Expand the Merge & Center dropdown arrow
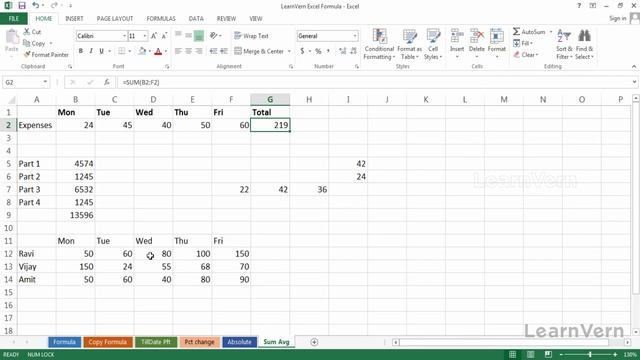 coord(289,51)
